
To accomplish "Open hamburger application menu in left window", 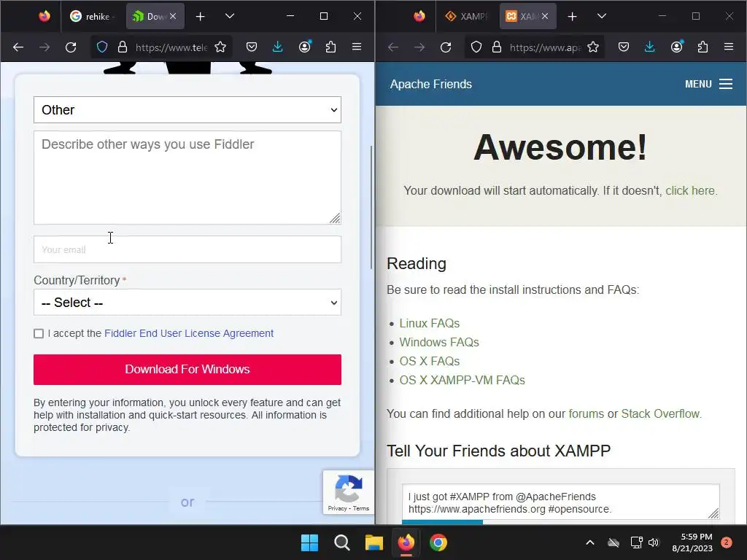I will [x=357, y=47].
